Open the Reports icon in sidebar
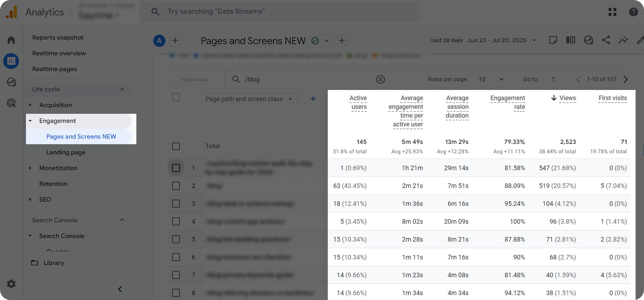644x300 pixels. click(x=11, y=61)
